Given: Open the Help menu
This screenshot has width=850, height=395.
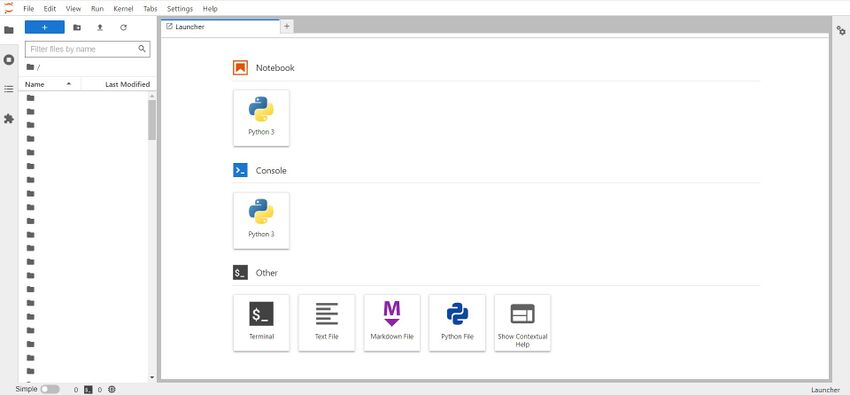Looking at the screenshot, I should 210,9.
